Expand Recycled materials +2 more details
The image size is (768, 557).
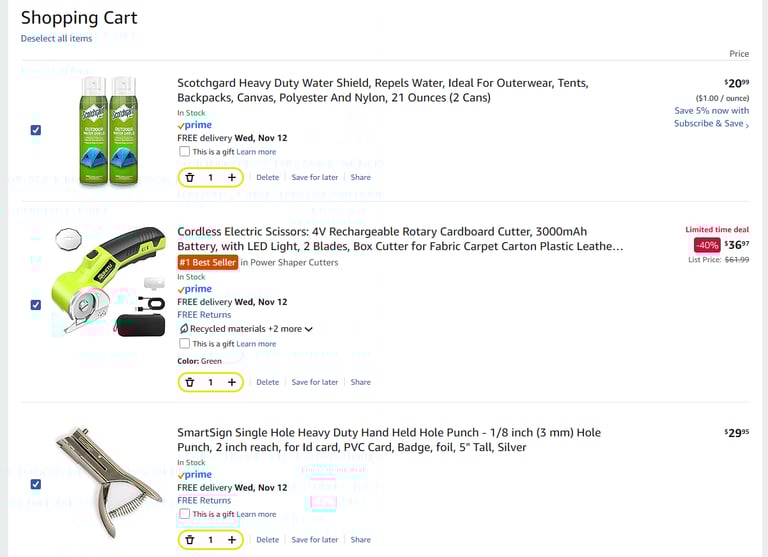308,329
